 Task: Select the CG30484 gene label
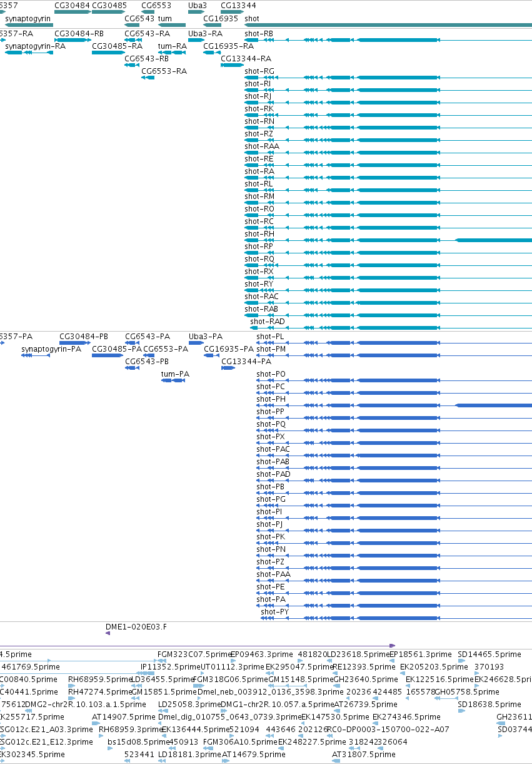coord(73,6)
